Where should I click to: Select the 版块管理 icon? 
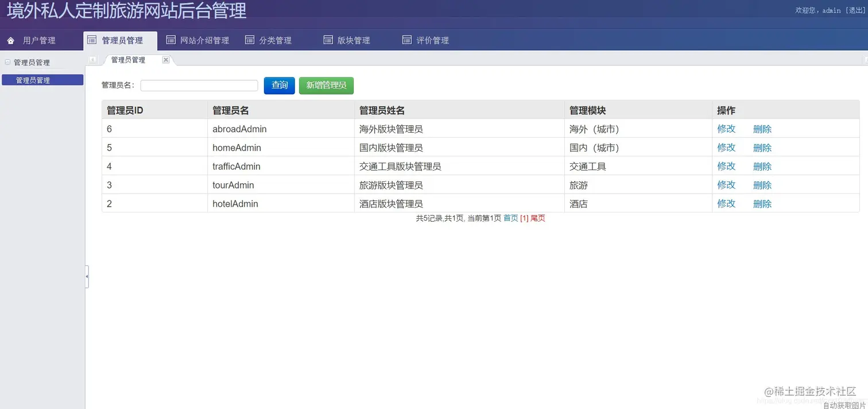(328, 40)
